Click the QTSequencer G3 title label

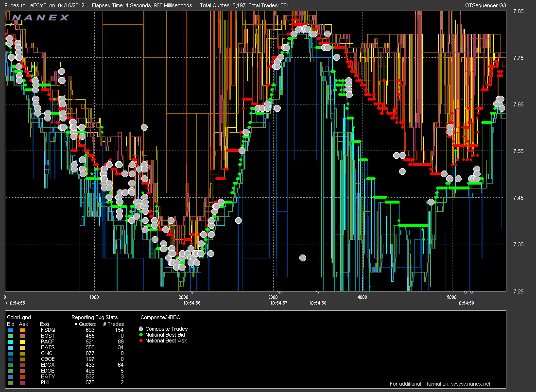(485, 5)
